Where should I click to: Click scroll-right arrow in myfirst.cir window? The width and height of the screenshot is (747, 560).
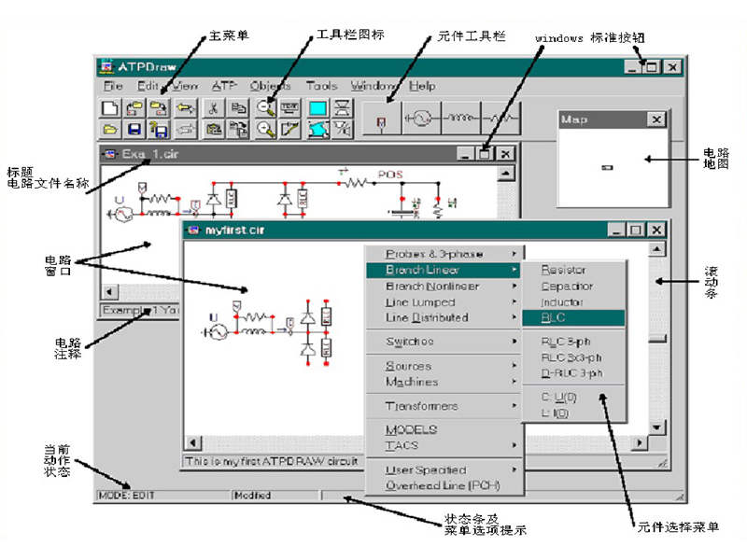pos(640,442)
